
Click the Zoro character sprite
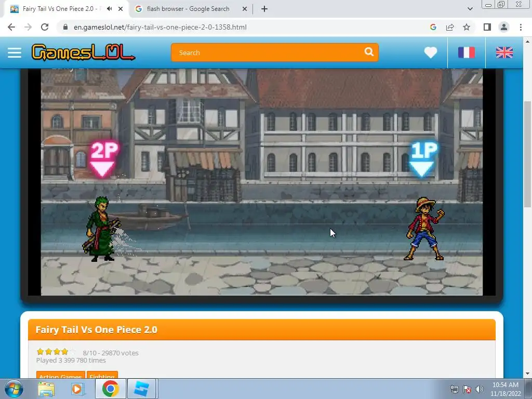(101, 229)
